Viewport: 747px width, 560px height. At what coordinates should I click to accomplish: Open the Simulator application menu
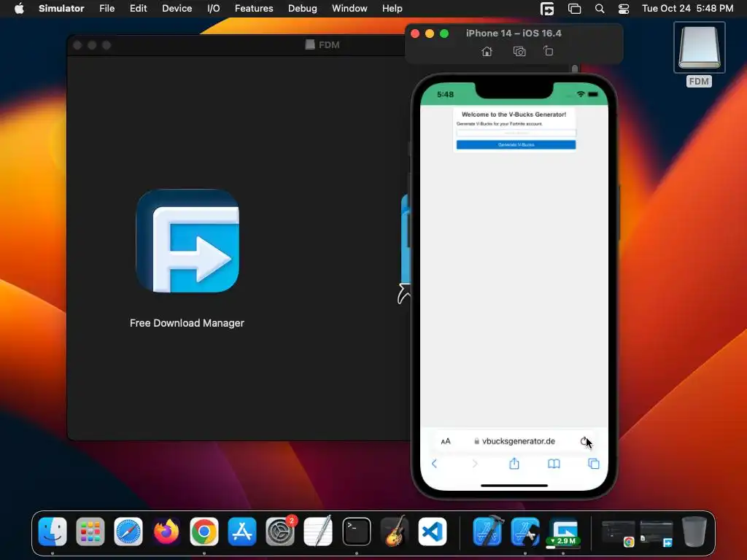click(61, 9)
